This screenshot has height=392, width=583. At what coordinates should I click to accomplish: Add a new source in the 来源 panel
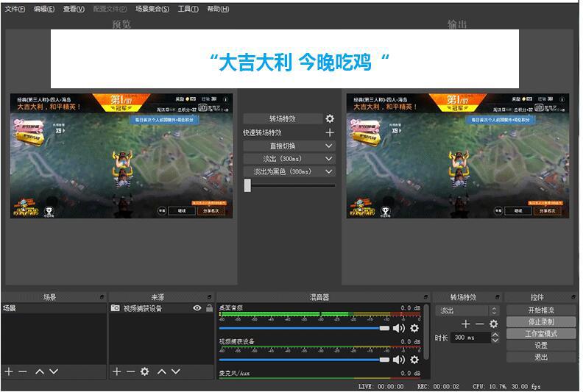117,371
